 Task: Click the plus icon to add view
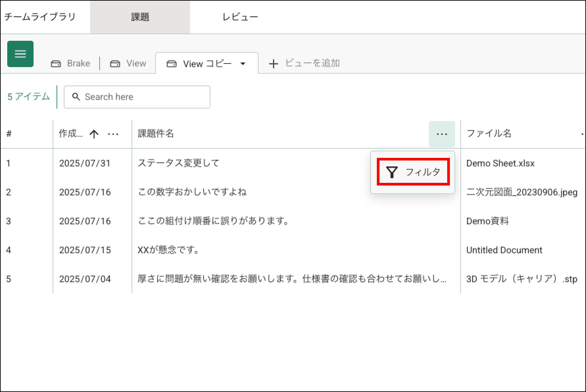273,63
